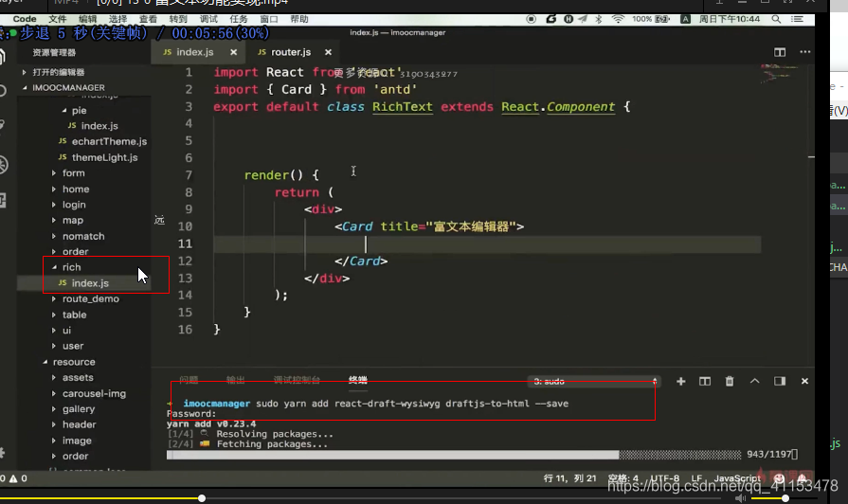848x504 pixels.
Task: Open the 查看 menu
Action: pos(148,19)
